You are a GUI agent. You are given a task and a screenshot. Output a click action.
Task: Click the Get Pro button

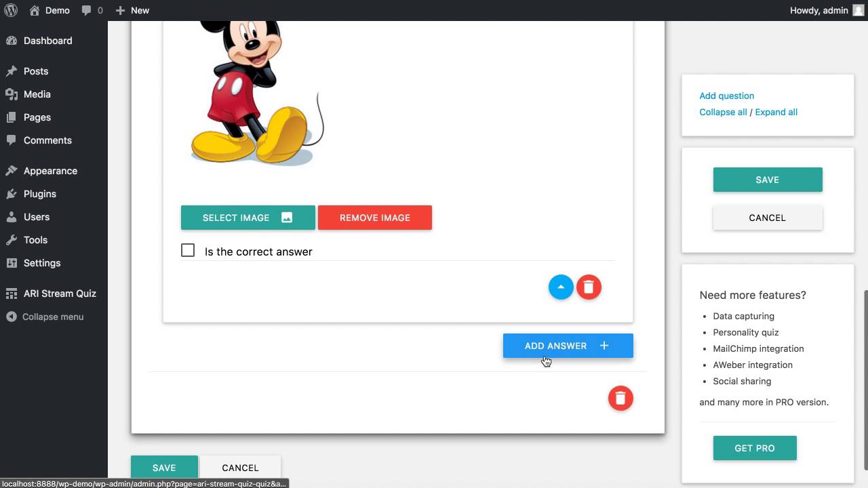pyautogui.click(x=755, y=448)
